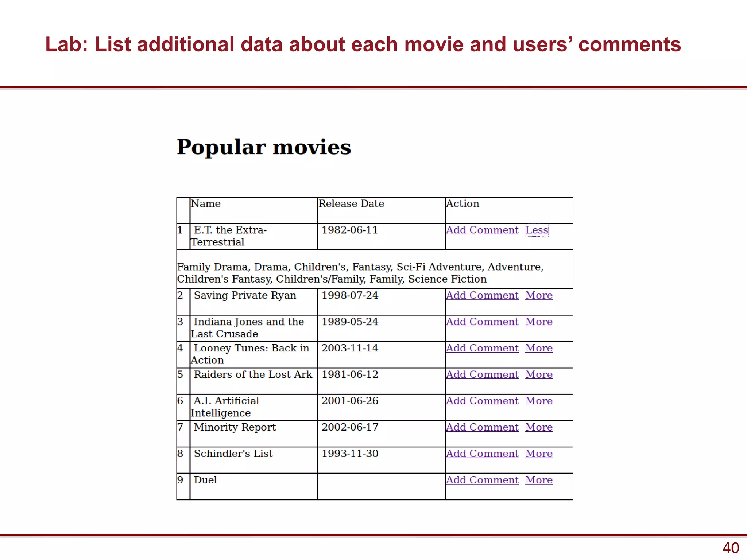The image size is (747, 560).
Task: Expand More for Minority Report
Action: (539, 427)
